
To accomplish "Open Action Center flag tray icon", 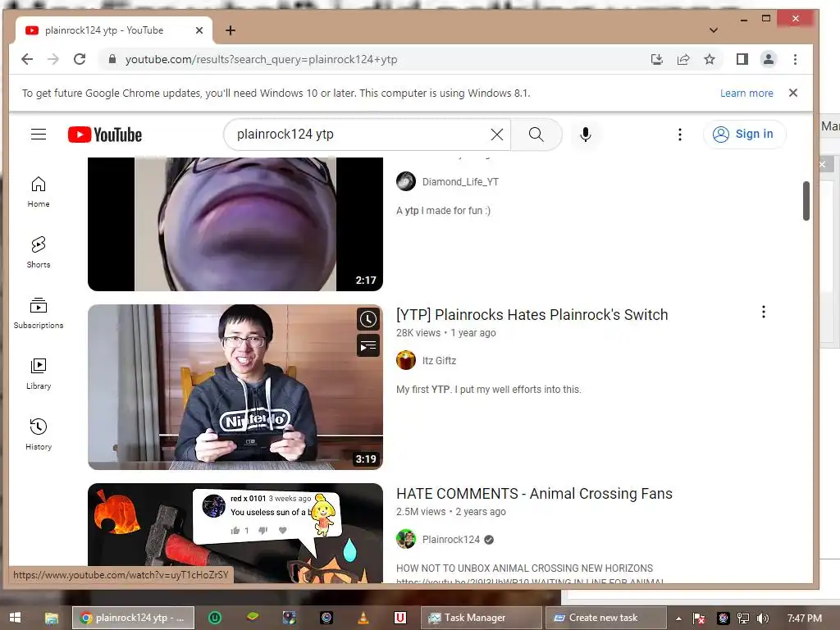I will click(x=699, y=619).
